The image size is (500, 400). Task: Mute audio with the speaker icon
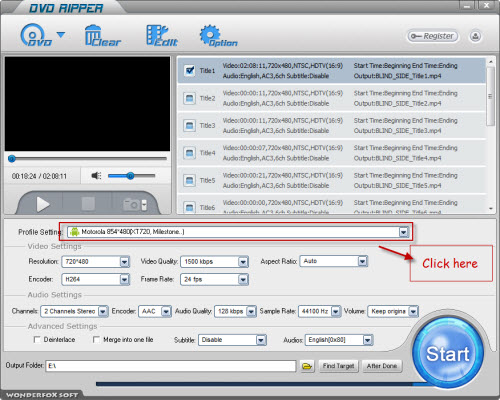[96, 176]
